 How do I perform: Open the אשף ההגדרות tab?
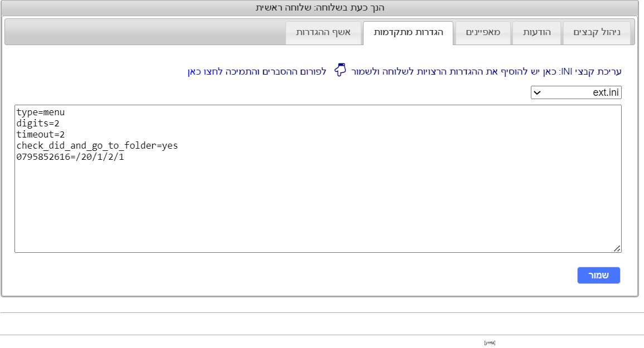323,32
